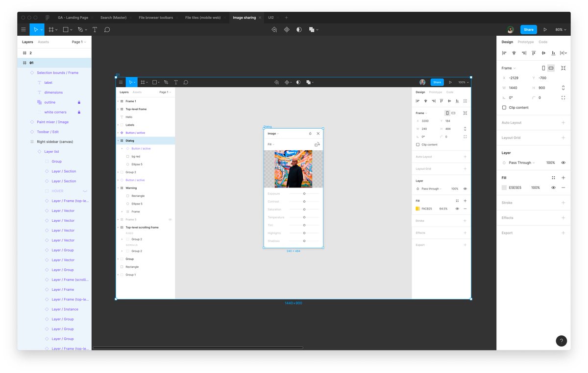588x373 pixels.
Task: Open fill styles dots icon in the Fill section
Action: point(553,178)
